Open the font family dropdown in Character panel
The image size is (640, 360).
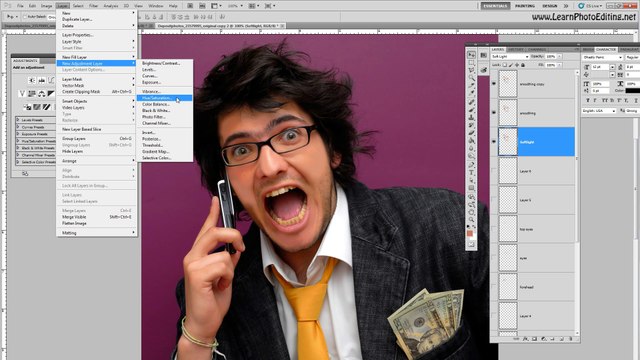tap(602, 58)
